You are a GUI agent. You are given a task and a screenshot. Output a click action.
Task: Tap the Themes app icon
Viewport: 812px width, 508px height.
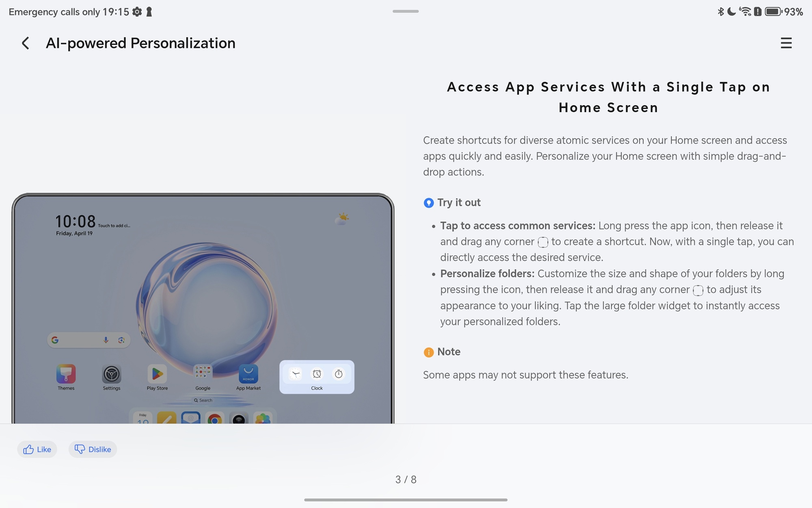66,374
